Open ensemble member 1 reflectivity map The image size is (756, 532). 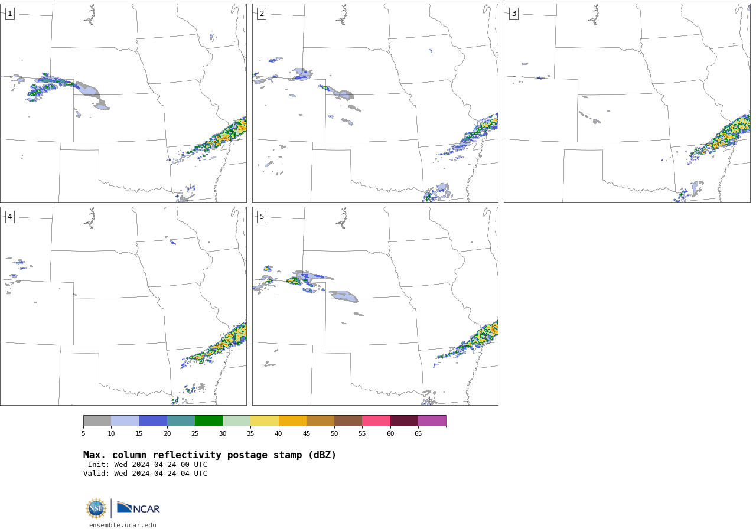123,103
